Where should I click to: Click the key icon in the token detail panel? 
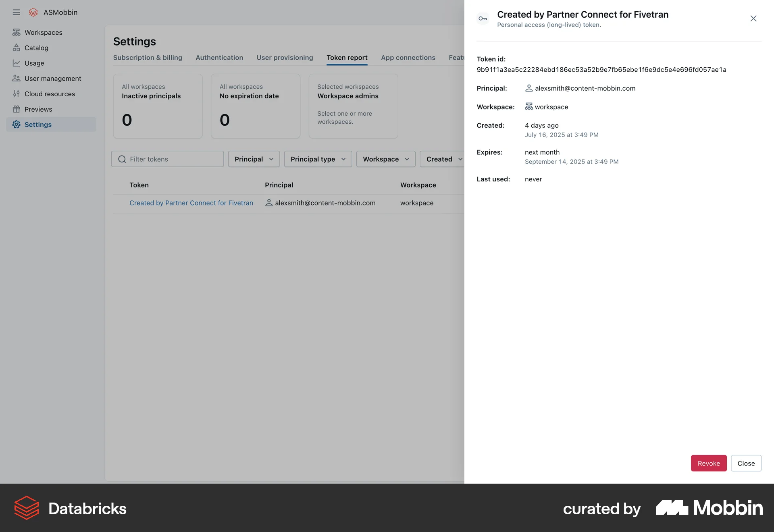point(483,18)
